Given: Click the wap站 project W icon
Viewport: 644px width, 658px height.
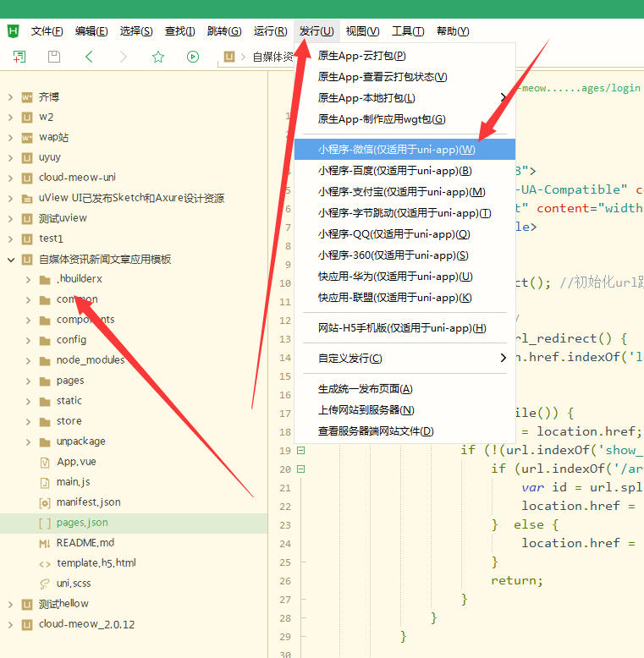Looking at the screenshot, I should [x=27, y=138].
